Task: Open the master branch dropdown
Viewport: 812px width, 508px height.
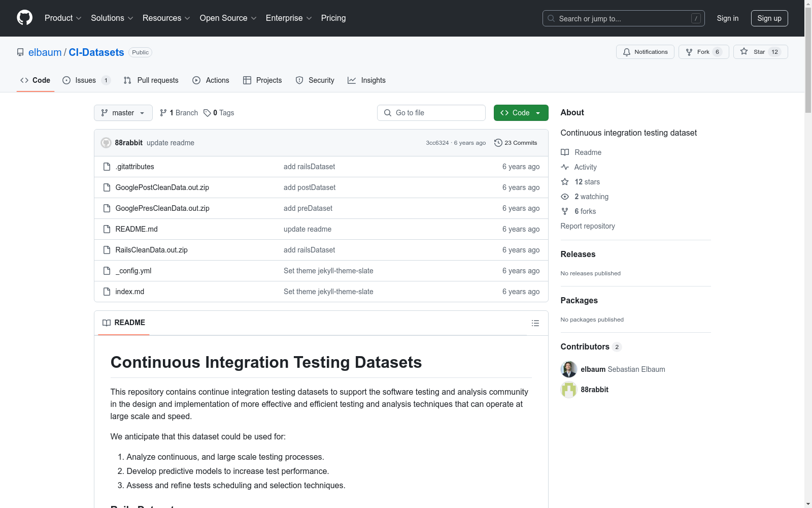Action: coord(123,113)
